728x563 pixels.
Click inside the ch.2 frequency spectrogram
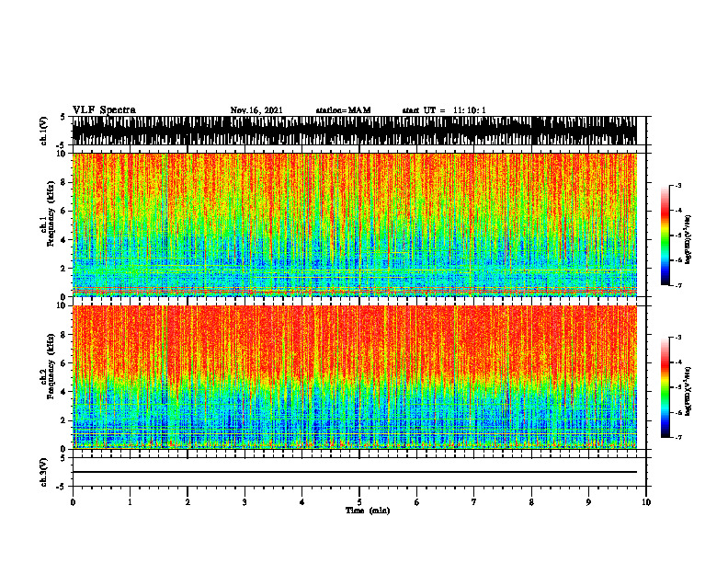354,377
